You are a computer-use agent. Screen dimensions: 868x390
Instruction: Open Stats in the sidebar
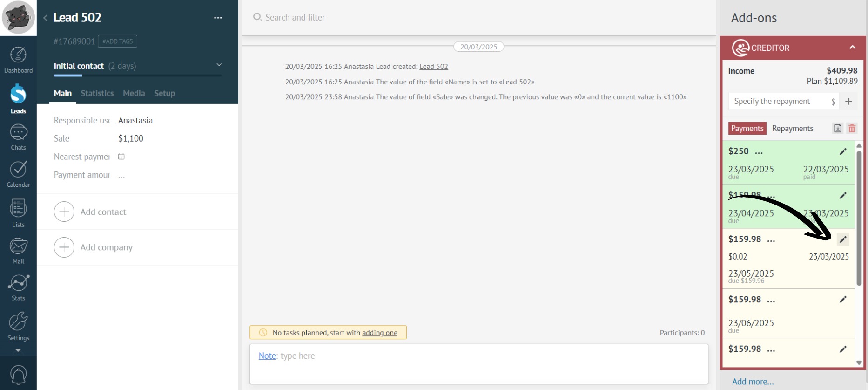point(18,287)
